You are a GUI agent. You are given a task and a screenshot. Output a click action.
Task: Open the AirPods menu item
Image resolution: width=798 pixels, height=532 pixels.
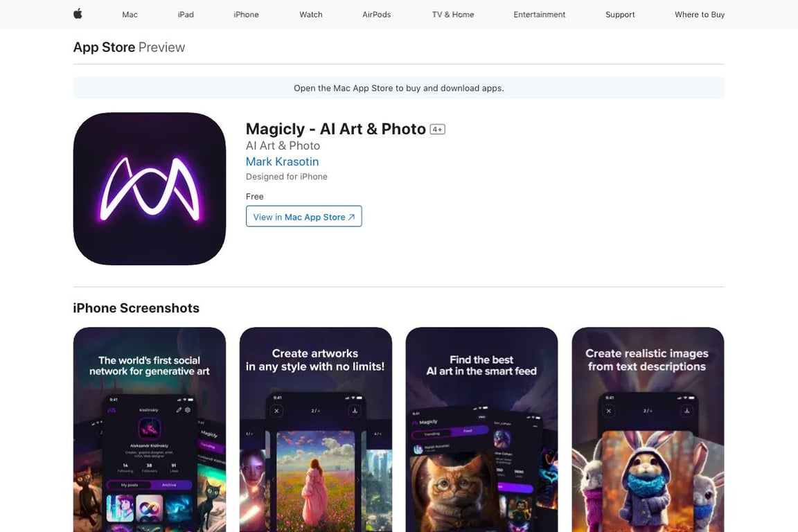coord(377,15)
